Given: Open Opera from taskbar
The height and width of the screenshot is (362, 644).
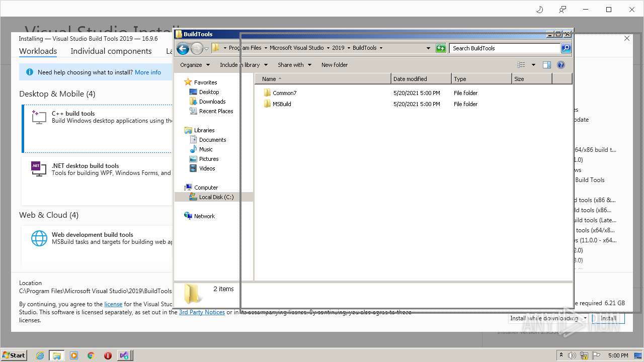Looking at the screenshot, I should 108,355.
